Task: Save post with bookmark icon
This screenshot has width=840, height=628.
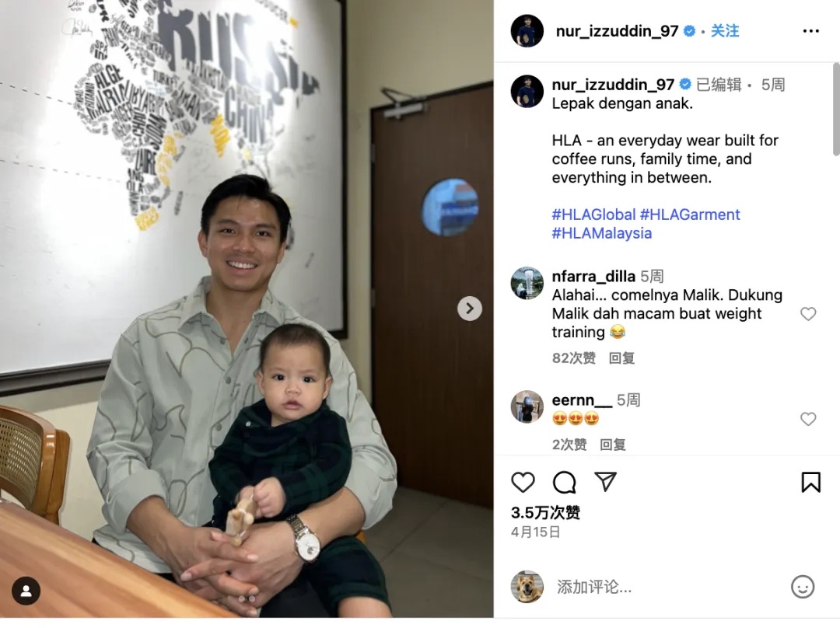Action: (810, 482)
